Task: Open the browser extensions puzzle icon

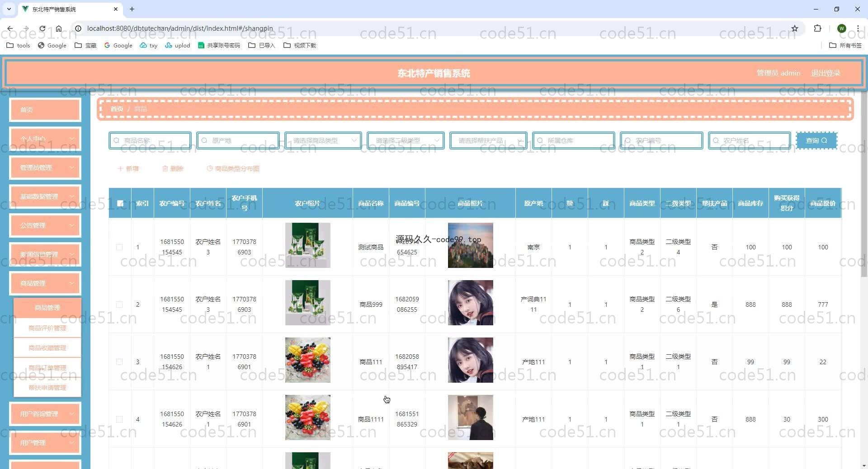Action: [x=817, y=28]
